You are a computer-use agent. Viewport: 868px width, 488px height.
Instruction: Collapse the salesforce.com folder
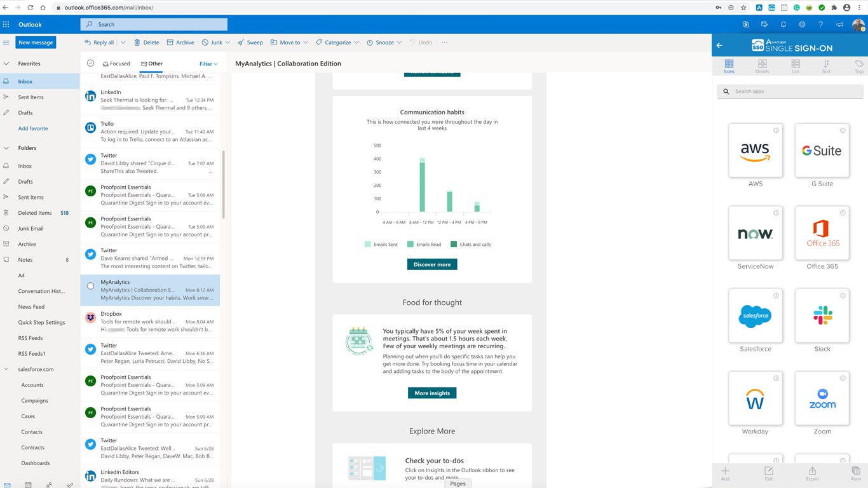pyautogui.click(x=6, y=369)
